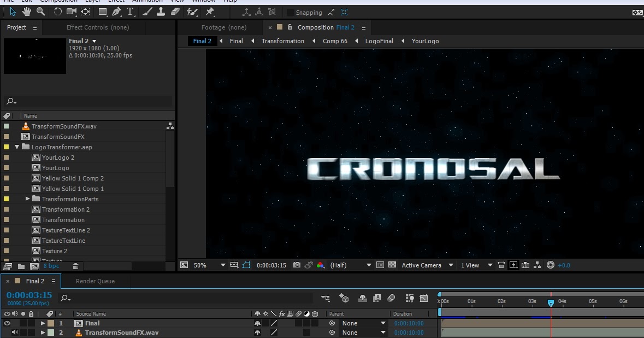Navigate to LogoFinal in breadcrumb
The height and width of the screenshot is (338, 644).
point(379,41)
